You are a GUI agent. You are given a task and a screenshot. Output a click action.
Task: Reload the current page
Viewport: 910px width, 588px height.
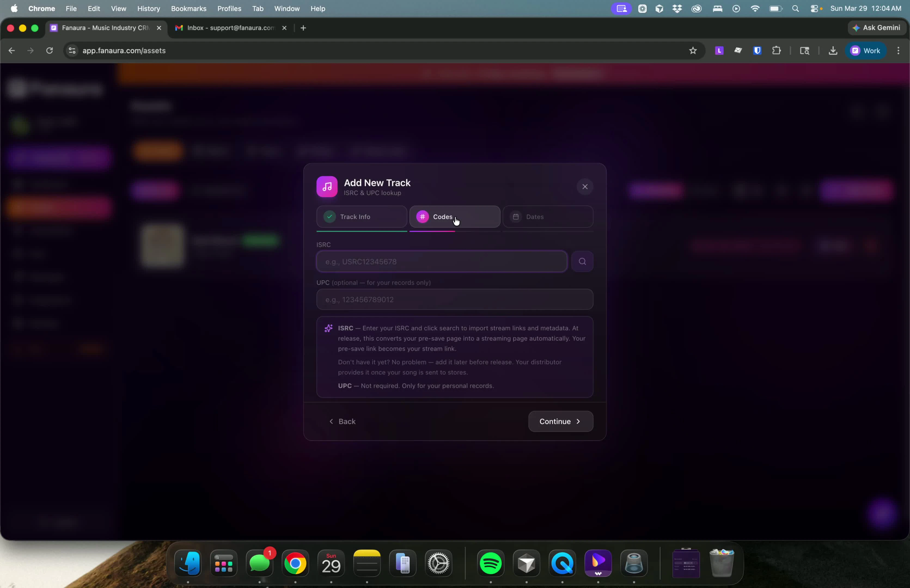pyautogui.click(x=49, y=50)
